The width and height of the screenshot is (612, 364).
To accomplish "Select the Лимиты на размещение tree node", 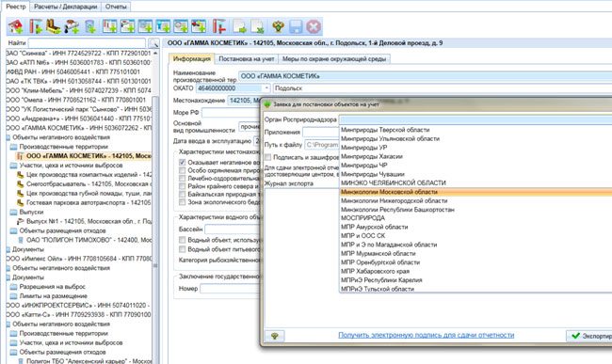I will pos(54,296).
